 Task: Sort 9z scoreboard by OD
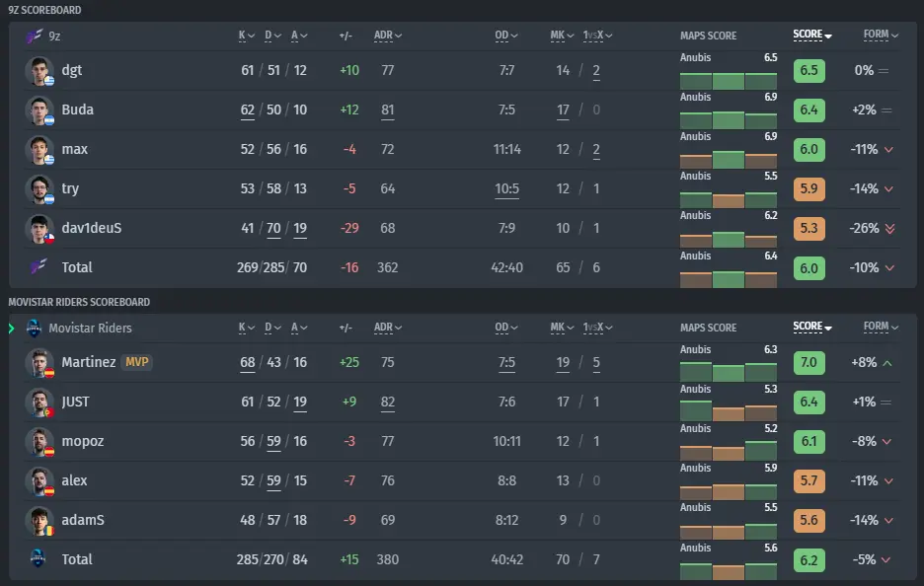click(506, 36)
